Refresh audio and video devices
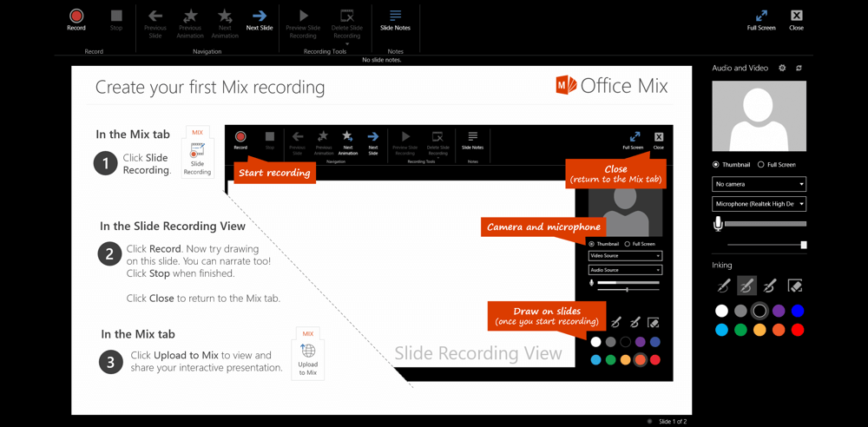This screenshot has height=427, width=868. coord(799,68)
